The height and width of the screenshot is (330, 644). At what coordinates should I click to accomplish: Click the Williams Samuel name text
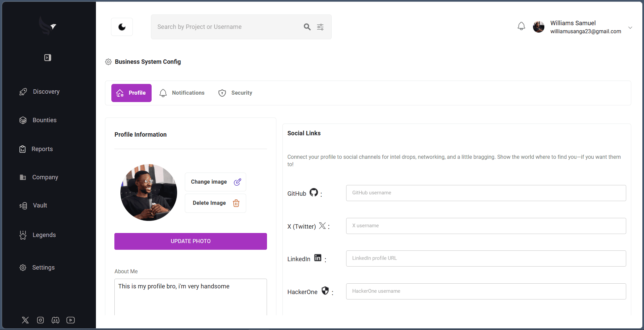573,23
